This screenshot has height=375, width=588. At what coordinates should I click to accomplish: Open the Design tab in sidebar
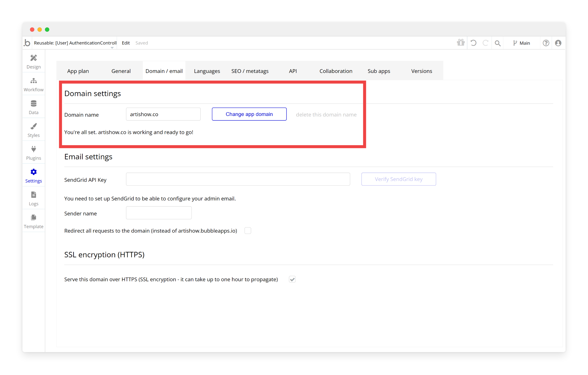click(x=33, y=61)
